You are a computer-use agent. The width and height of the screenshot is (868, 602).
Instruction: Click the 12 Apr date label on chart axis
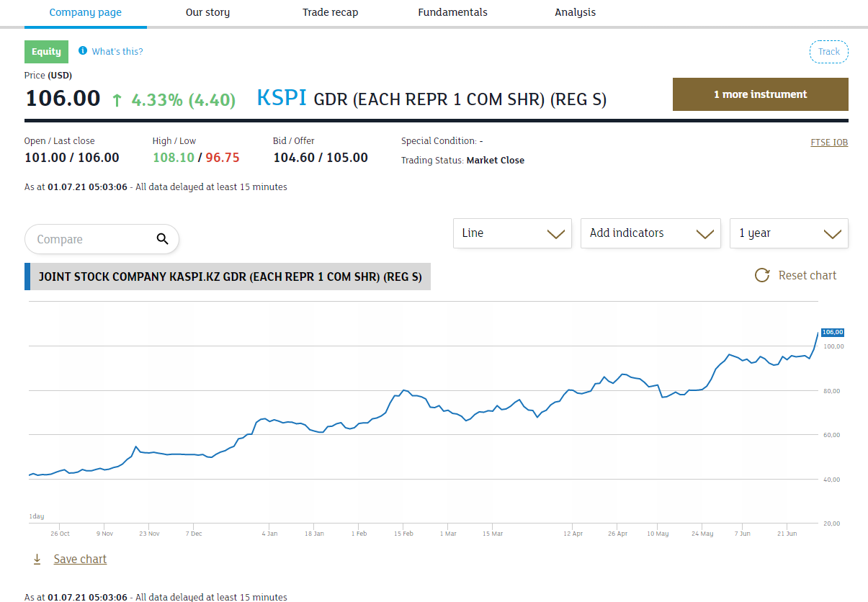573,534
